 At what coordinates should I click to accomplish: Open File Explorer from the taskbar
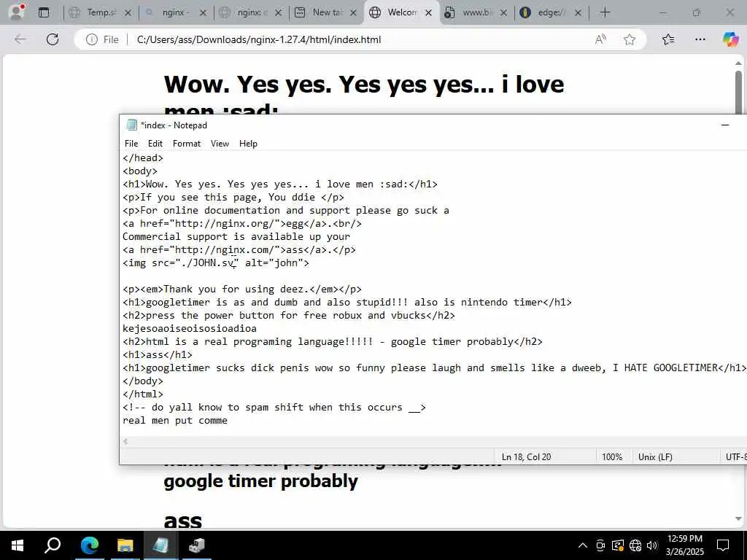tap(125, 545)
